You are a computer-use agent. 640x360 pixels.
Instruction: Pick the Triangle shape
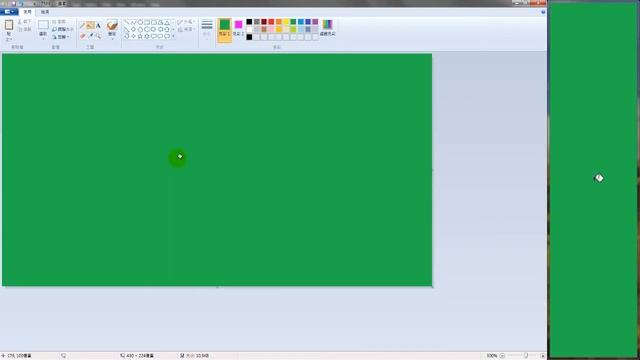(x=167, y=22)
